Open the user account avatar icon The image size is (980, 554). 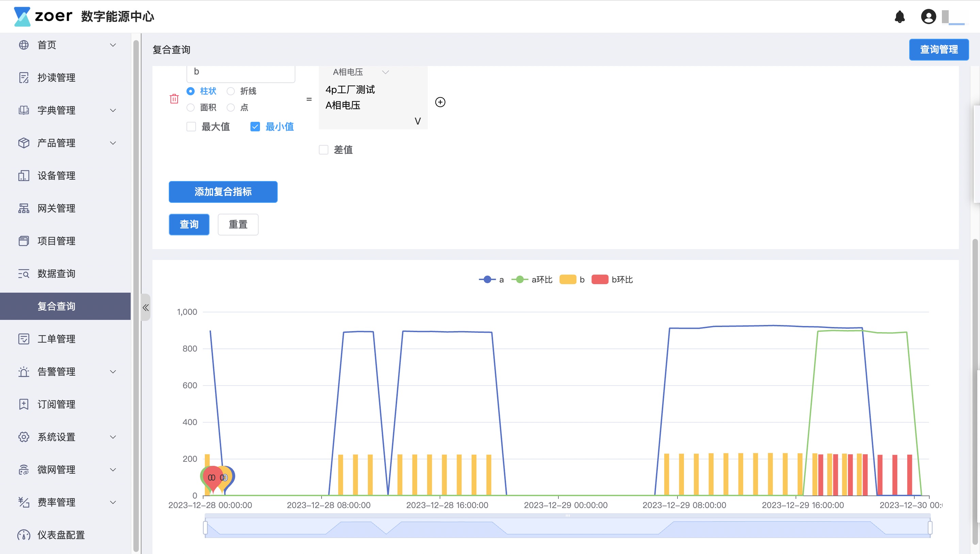[x=928, y=17]
